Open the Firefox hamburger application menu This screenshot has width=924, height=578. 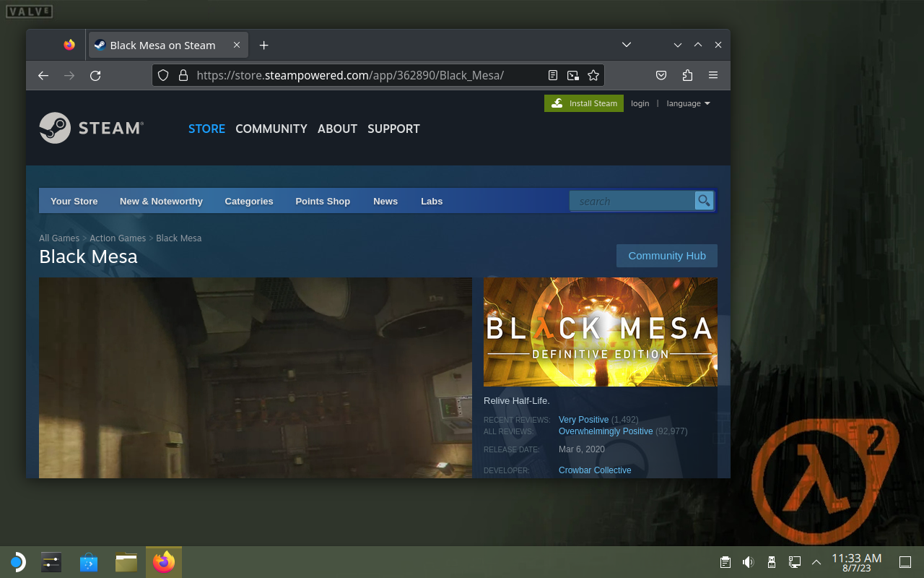pyautogui.click(x=713, y=75)
